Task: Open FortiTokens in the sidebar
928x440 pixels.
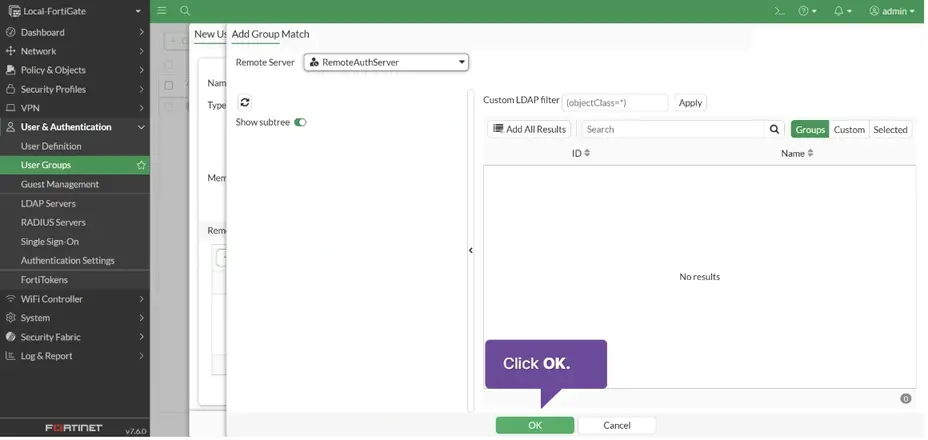Action: [x=75, y=280]
